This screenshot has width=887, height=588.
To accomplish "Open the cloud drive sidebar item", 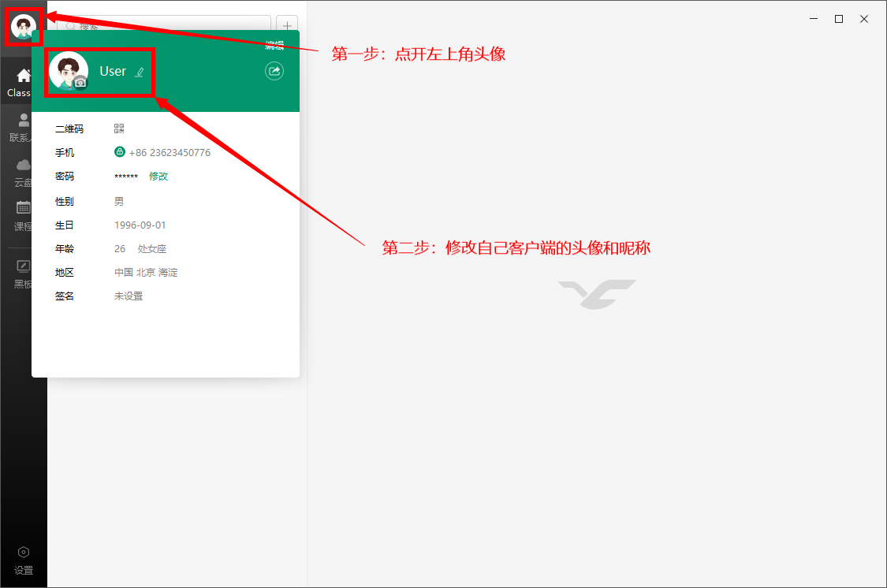I will [23, 173].
